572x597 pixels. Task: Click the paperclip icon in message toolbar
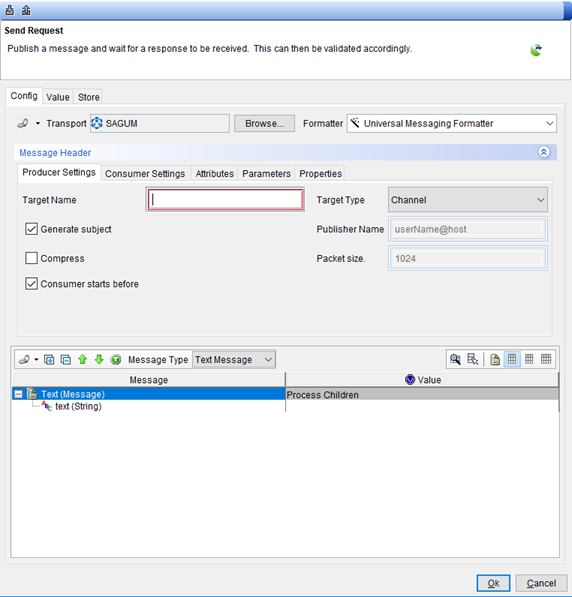[x=24, y=359]
